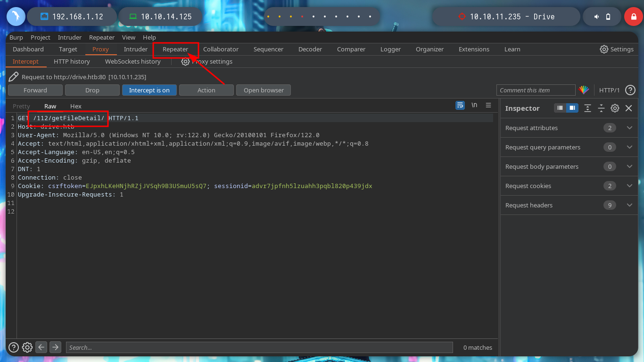Open the Intruder menu in menu bar
Image resolution: width=644 pixels, height=362 pixels.
tap(70, 37)
